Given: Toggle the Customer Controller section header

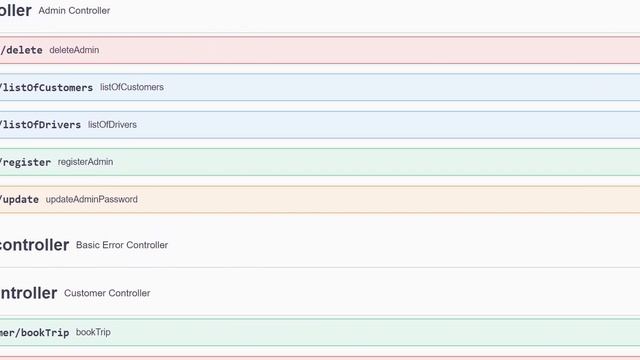Looking at the screenshot, I should click(x=320, y=293).
